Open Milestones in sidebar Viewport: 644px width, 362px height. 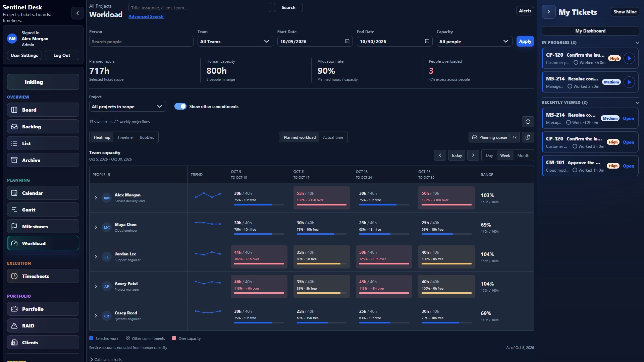pos(43,227)
